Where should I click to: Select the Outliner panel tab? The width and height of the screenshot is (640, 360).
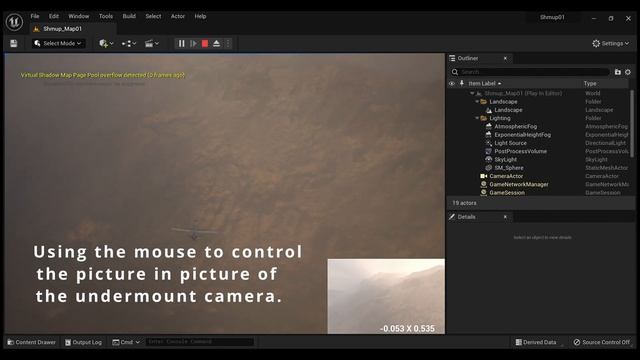(x=468, y=58)
